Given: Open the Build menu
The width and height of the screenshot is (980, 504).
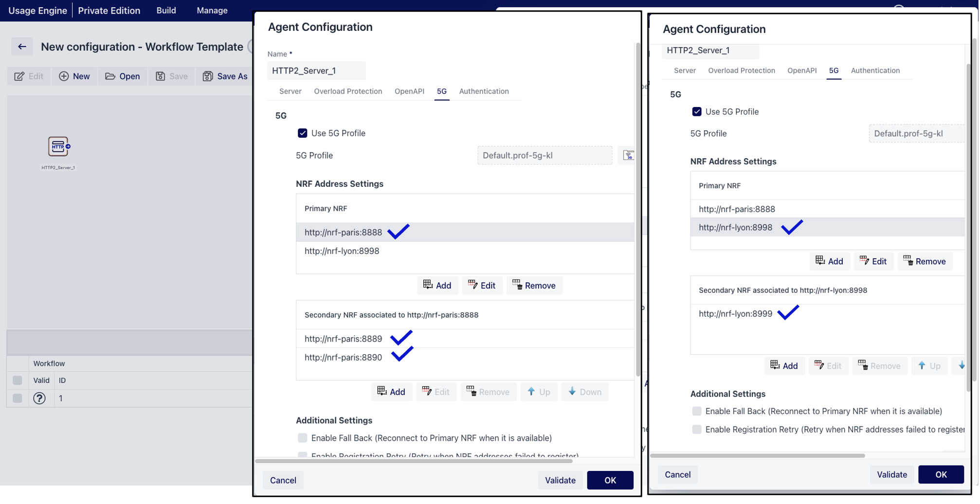Looking at the screenshot, I should point(165,10).
